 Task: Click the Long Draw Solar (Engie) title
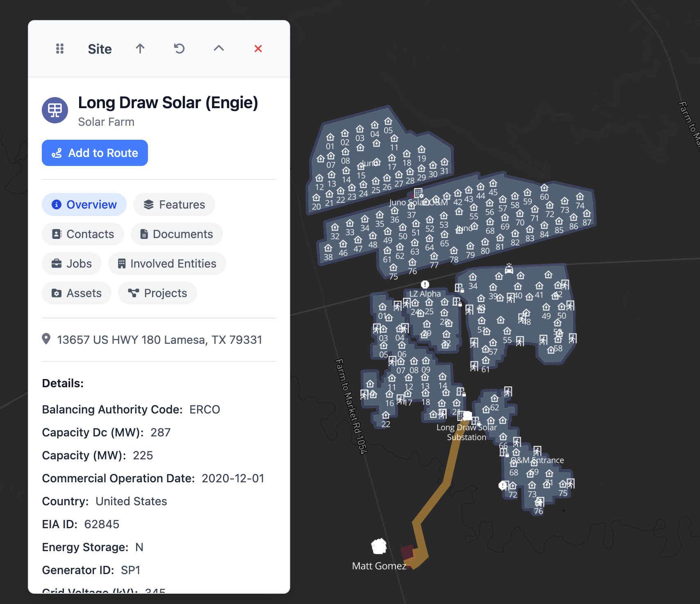tap(168, 103)
